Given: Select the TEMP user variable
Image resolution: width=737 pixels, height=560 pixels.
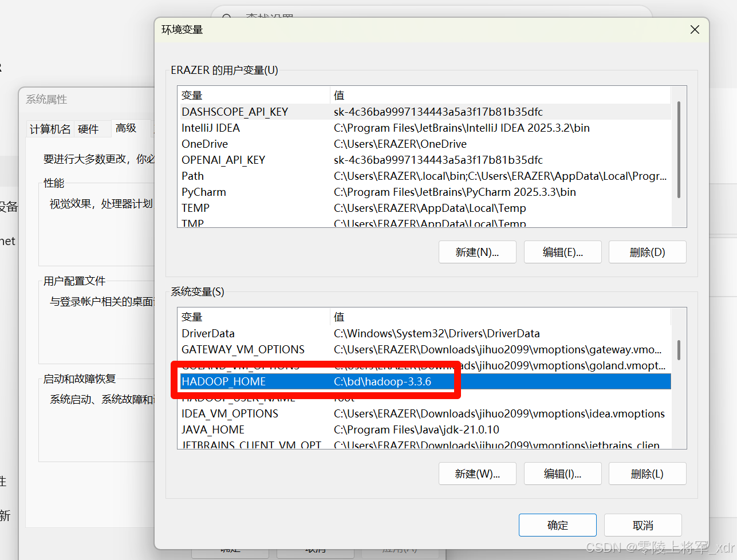Looking at the screenshot, I should (424, 208).
